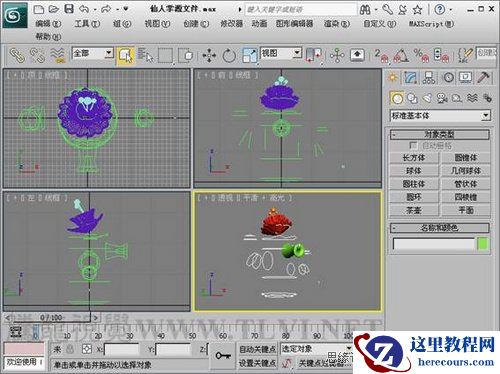The image size is (500, 374).
Task: Save the file with the floppy icon
Action: pos(69,9)
